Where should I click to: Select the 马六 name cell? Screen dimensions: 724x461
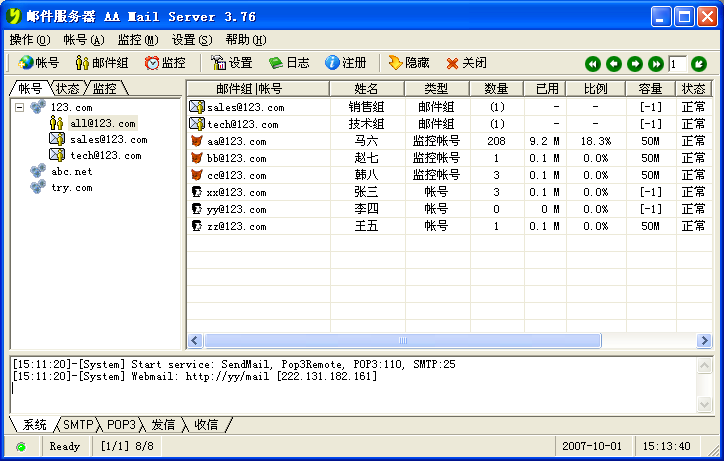(367, 141)
